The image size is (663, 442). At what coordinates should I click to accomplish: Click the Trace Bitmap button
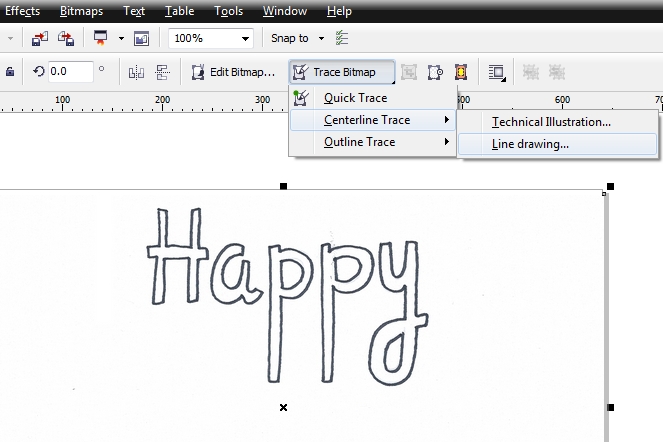[x=342, y=72]
